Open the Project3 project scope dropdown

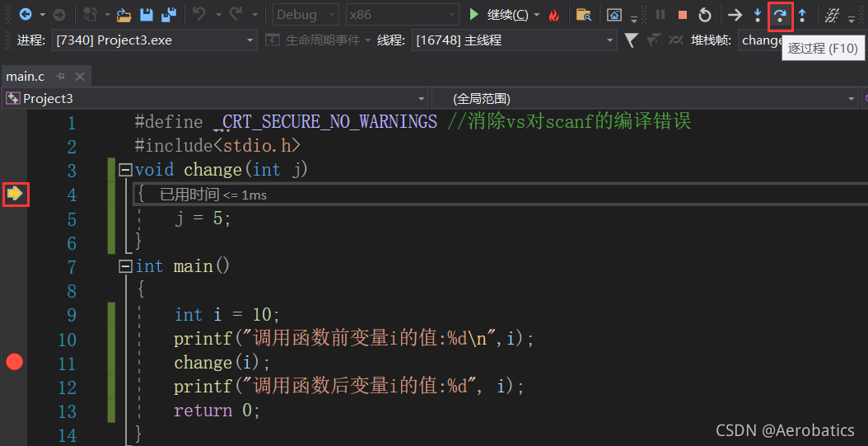click(x=215, y=99)
